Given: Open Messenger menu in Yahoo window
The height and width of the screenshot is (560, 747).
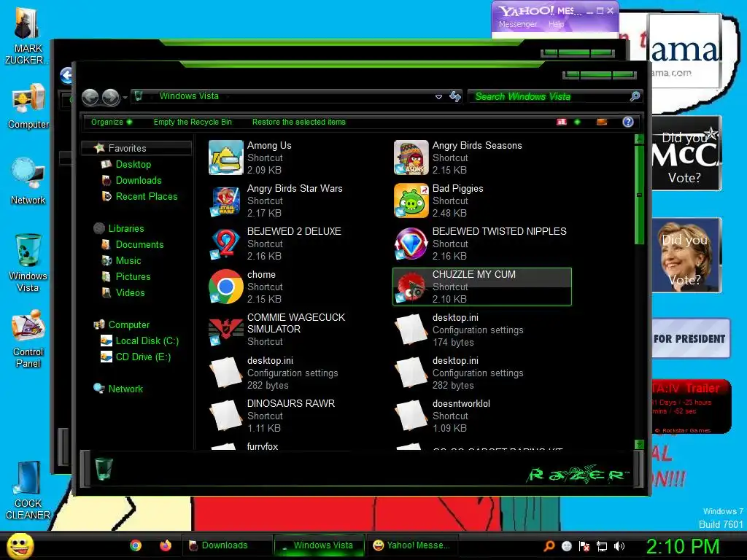Looking at the screenshot, I should pyautogui.click(x=517, y=24).
